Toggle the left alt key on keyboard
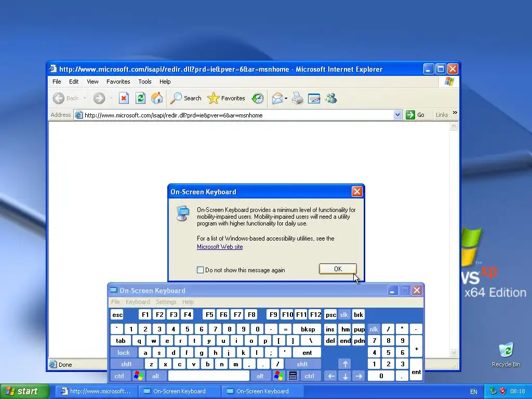Screen dimensions: 532x399 tap(155, 376)
